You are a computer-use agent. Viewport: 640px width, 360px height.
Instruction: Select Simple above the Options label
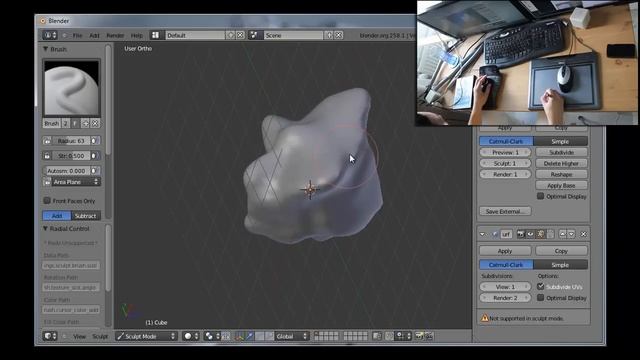[x=560, y=264]
